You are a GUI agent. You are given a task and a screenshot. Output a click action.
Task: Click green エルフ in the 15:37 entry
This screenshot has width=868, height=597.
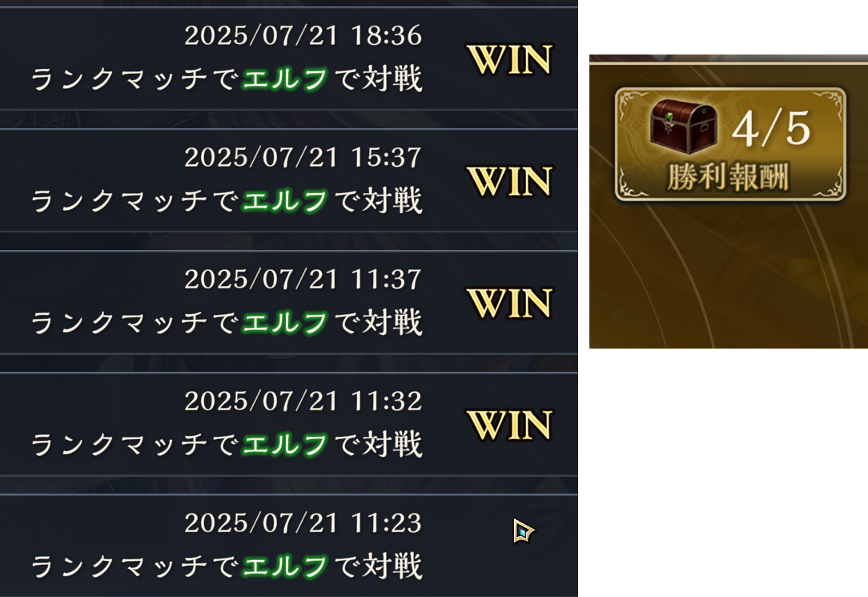tap(284, 200)
